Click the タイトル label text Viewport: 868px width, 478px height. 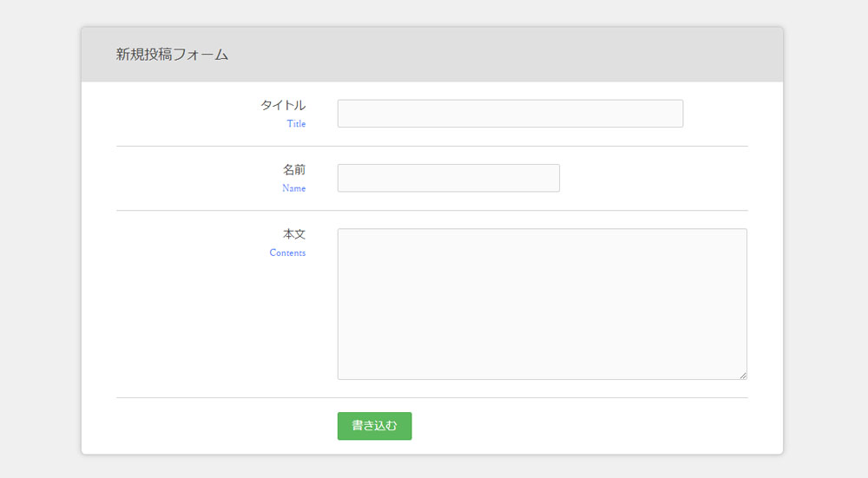coord(283,105)
